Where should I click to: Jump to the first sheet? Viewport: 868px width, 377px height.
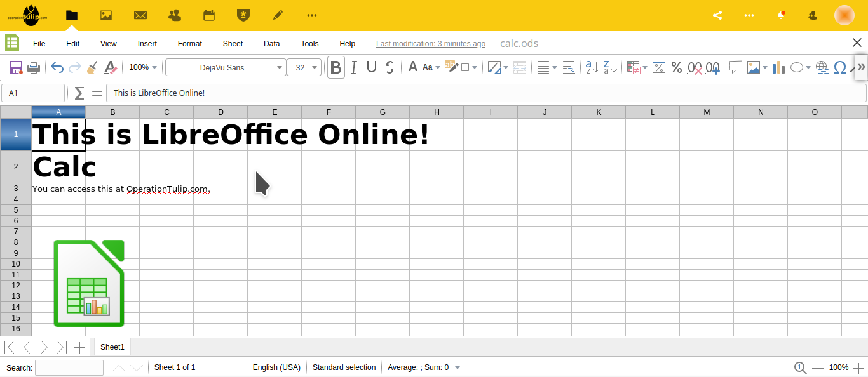[10, 347]
